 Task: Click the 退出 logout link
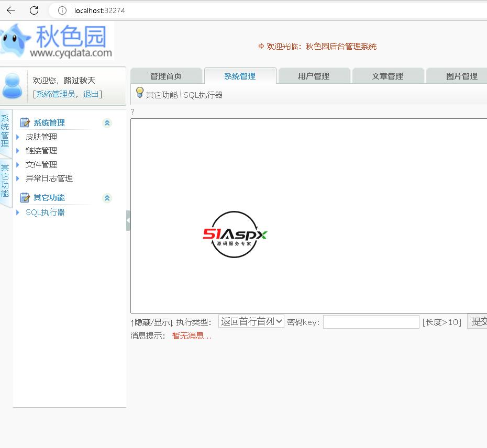pyautogui.click(x=91, y=94)
